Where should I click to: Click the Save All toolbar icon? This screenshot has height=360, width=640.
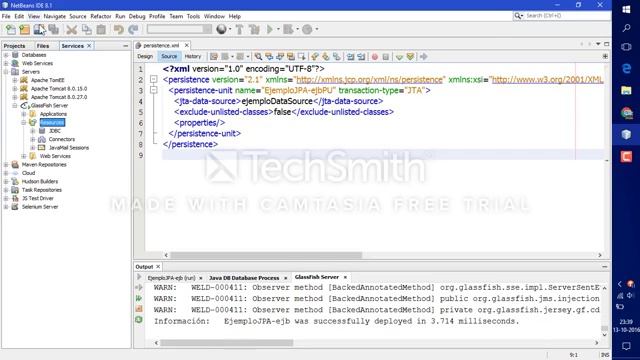point(53,29)
